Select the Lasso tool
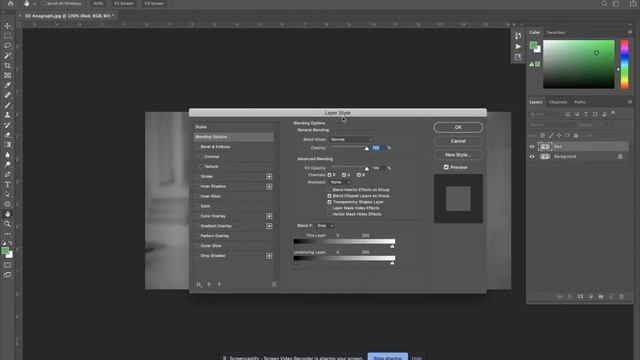 pyautogui.click(x=7, y=46)
